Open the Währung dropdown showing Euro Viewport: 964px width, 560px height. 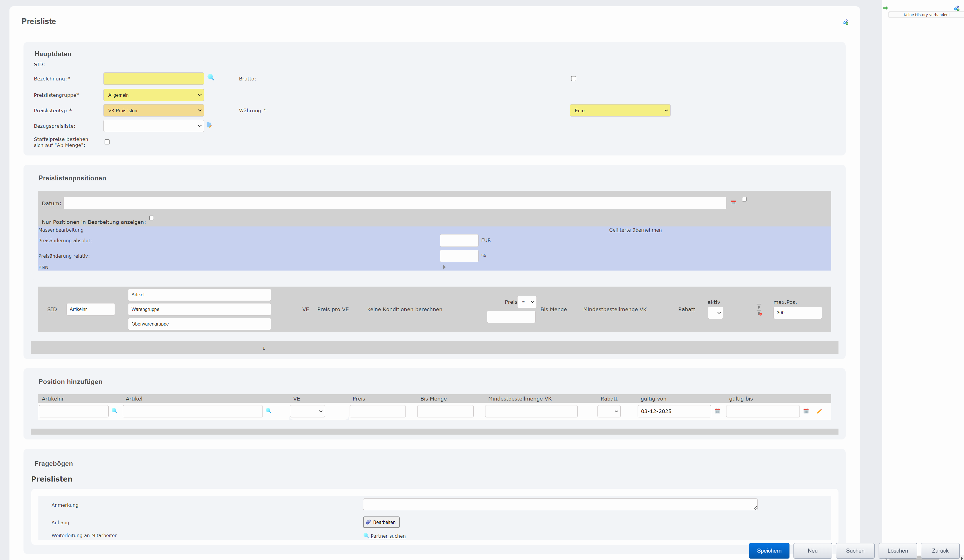coord(620,111)
